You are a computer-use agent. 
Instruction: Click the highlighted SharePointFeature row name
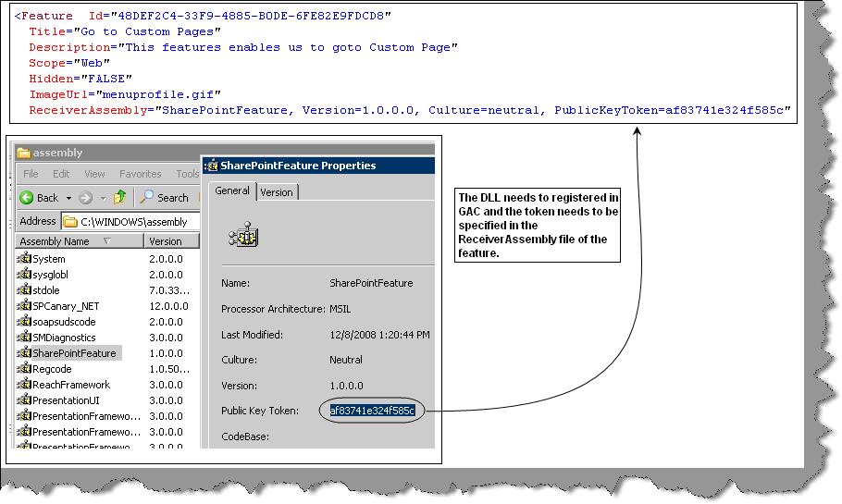click(74, 353)
